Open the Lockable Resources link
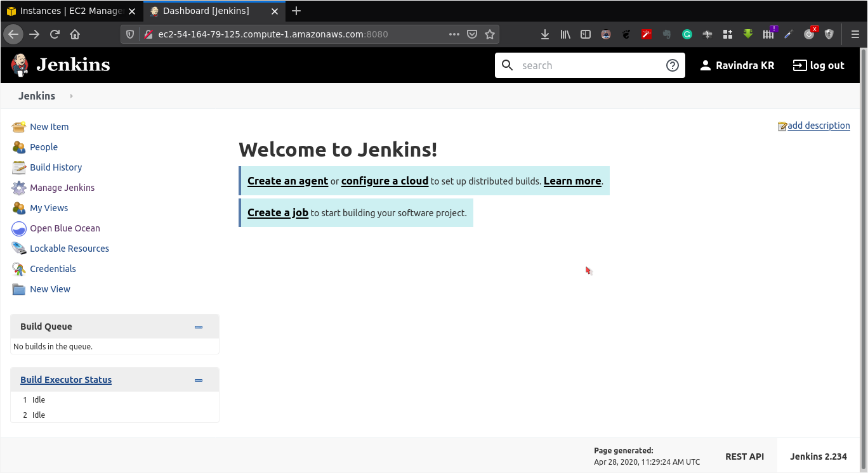 (69, 249)
